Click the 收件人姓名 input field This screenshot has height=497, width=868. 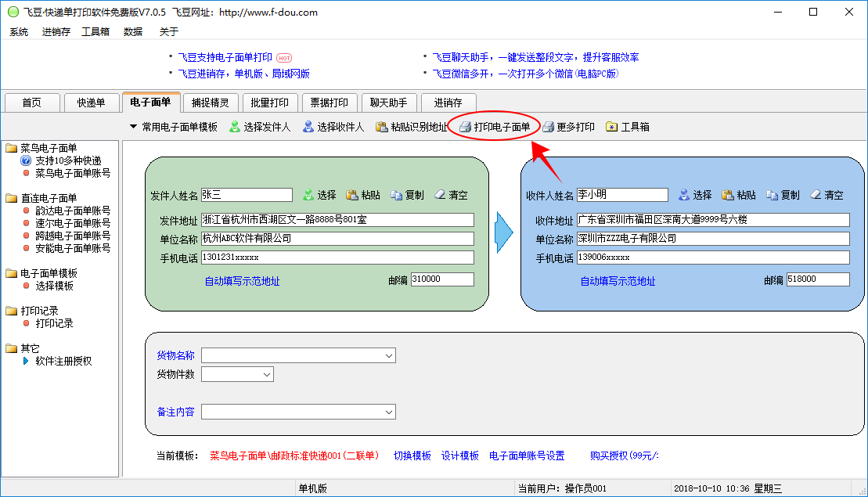pos(622,195)
